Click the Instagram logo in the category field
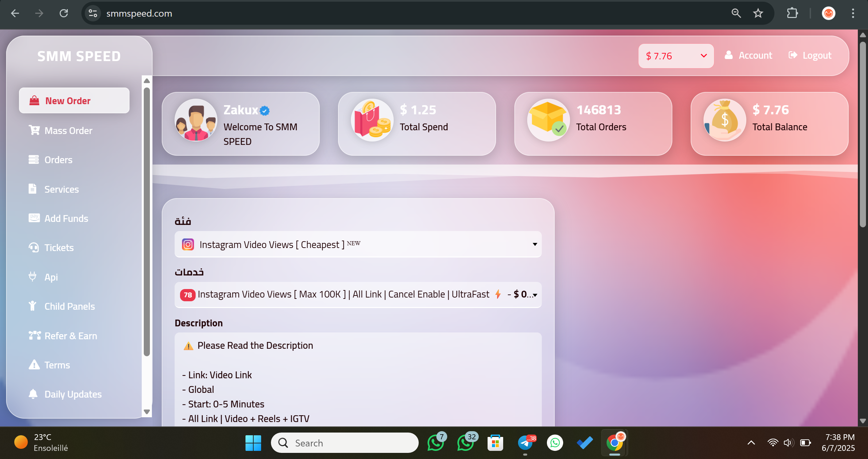The height and width of the screenshot is (459, 868). point(188,244)
